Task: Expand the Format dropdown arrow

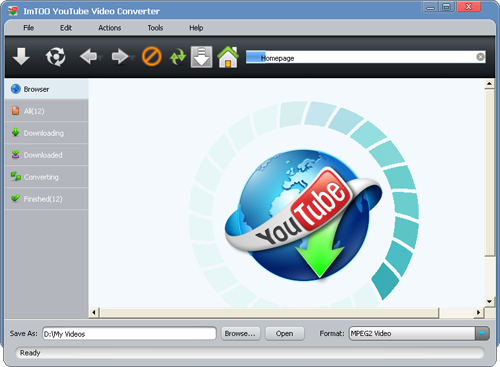Action: tap(482, 333)
